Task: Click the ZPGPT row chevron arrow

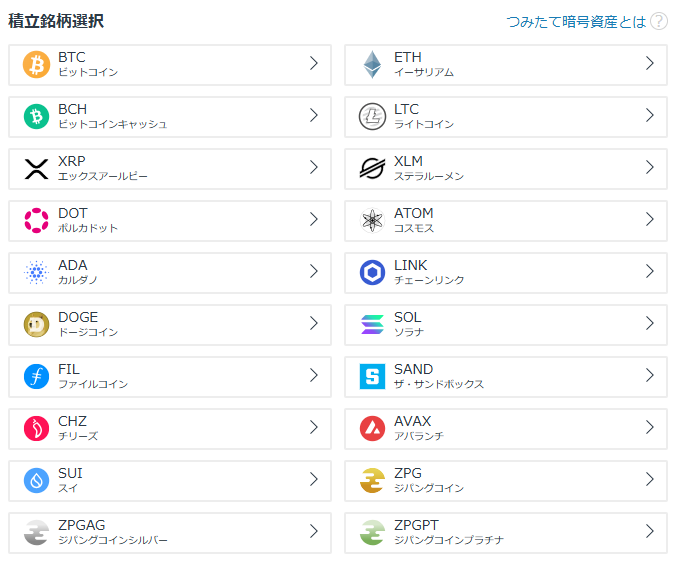Action: pyautogui.click(x=650, y=531)
